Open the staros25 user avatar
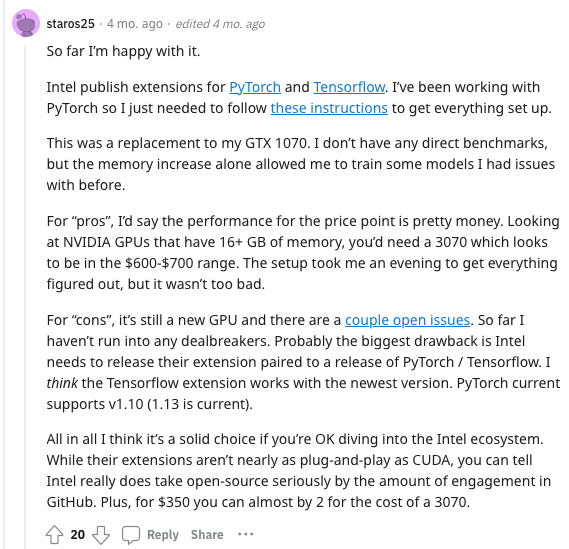The width and height of the screenshot is (569, 549). (26, 23)
